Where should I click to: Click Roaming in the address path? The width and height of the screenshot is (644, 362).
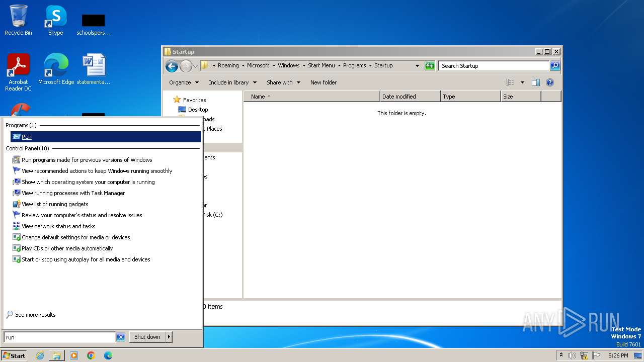[x=228, y=65]
